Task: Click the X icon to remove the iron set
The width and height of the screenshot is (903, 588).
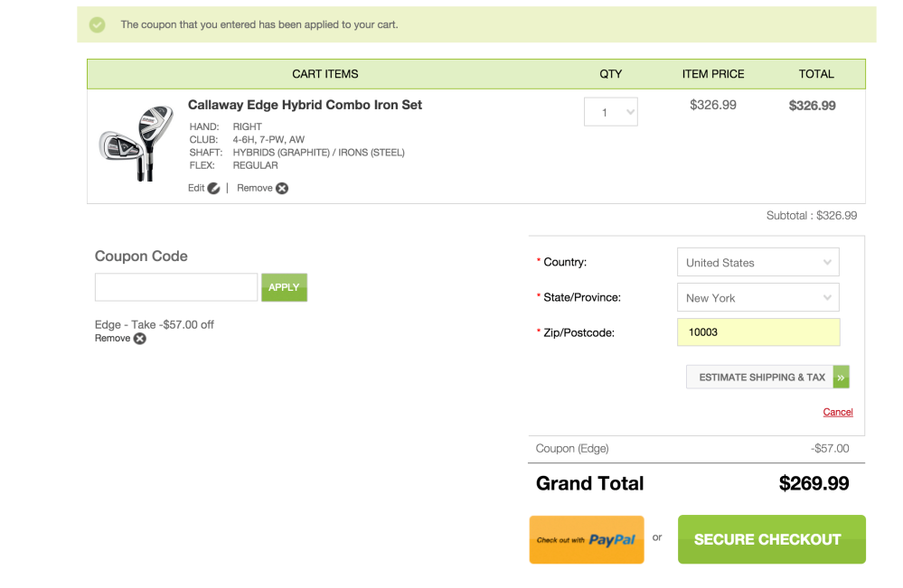Action: (x=282, y=188)
